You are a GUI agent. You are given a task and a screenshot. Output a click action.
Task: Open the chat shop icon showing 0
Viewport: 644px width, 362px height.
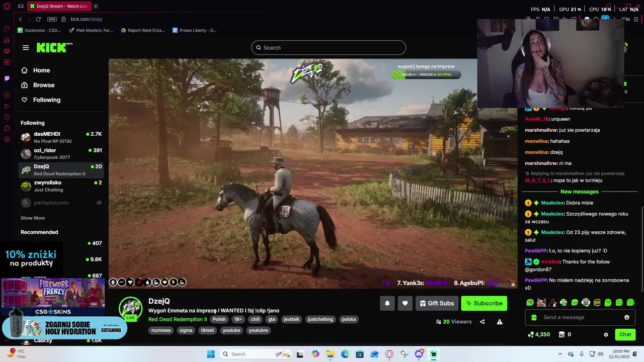pos(565,334)
